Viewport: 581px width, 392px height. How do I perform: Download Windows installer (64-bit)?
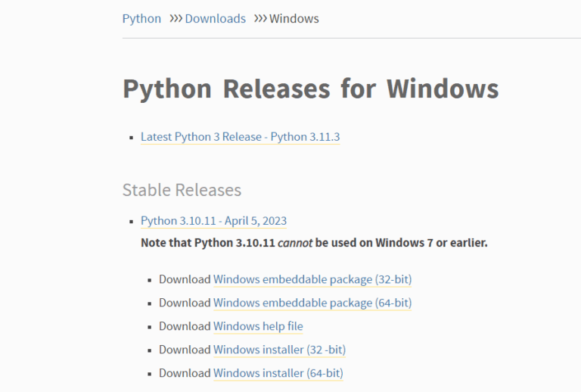pos(278,373)
